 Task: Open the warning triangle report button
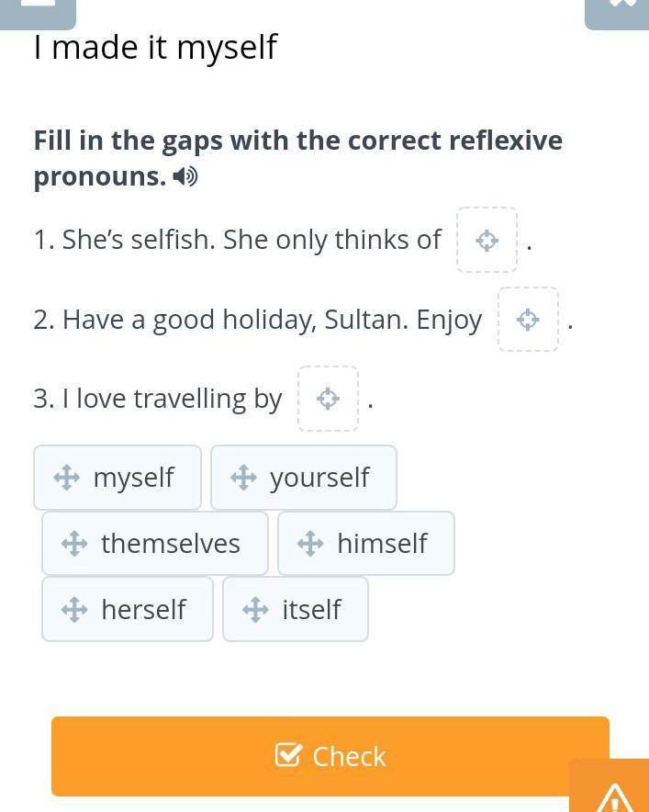pos(615,794)
